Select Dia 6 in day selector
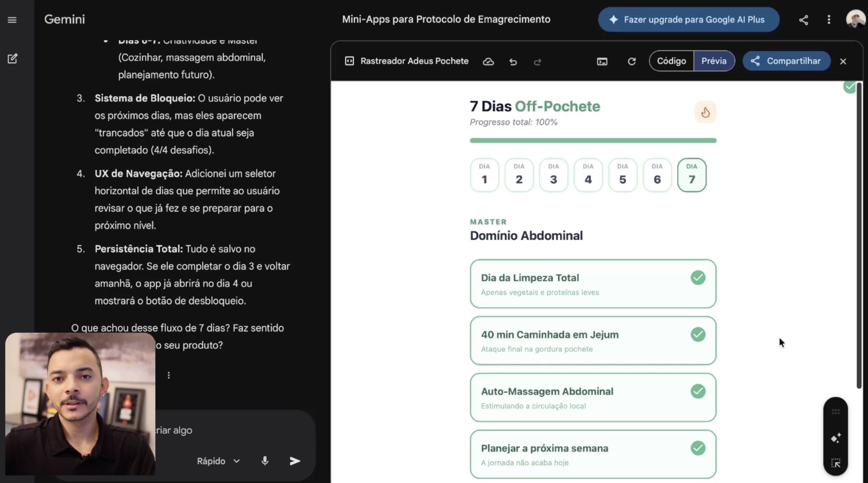Viewport: 868px width, 483px height. point(657,175)
